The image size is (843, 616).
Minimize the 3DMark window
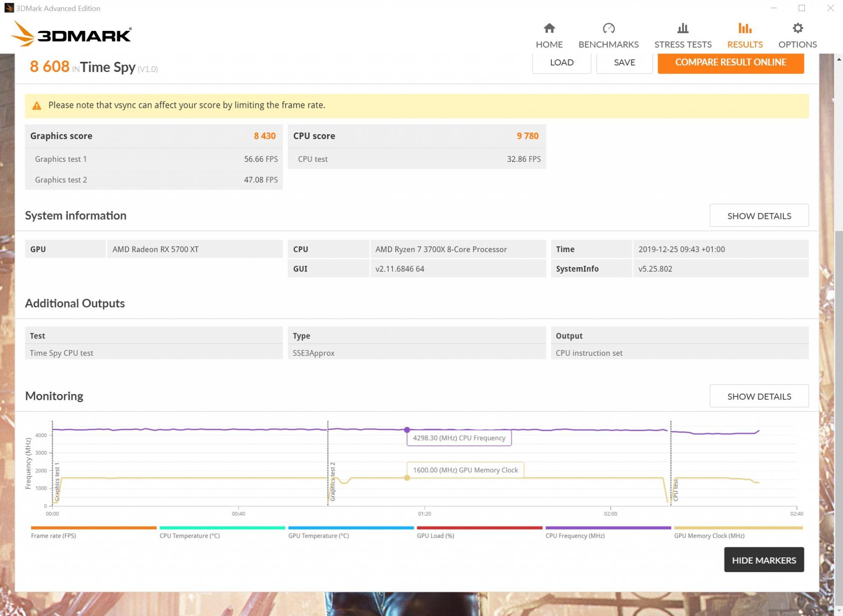click(x=773, y=8)
